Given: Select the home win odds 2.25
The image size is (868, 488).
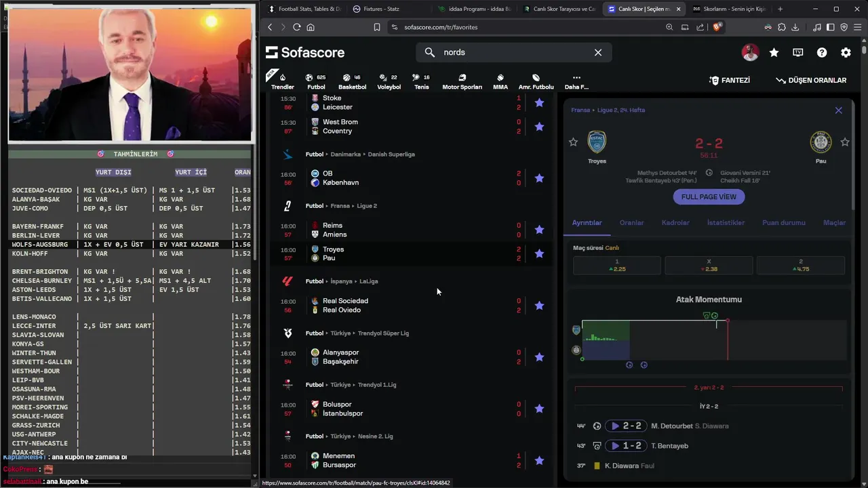Looking at the screenshot, I should 616,265.
